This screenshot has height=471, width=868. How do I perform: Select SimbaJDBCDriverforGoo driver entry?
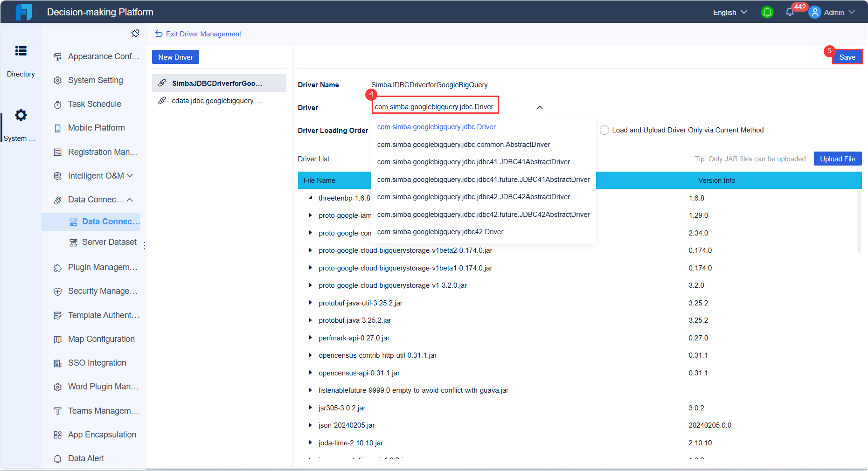pos(219,83)
